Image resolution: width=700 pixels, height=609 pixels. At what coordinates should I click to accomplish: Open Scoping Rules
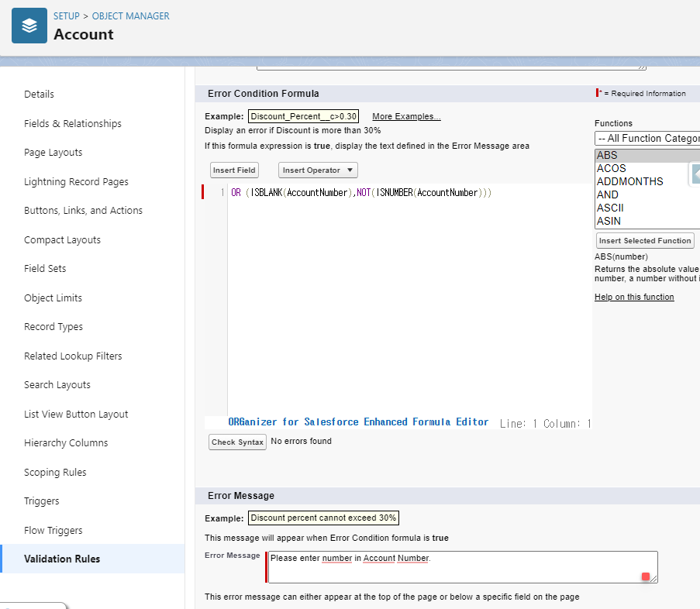pyautogui.click(x=55, y=472)
